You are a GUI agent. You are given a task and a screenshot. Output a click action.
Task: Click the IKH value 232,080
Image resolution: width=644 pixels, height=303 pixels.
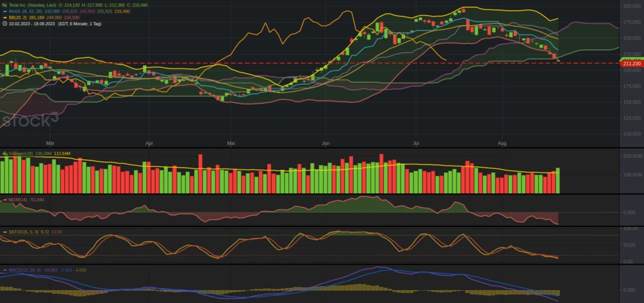pyautogui.click(x=52, y=12)
